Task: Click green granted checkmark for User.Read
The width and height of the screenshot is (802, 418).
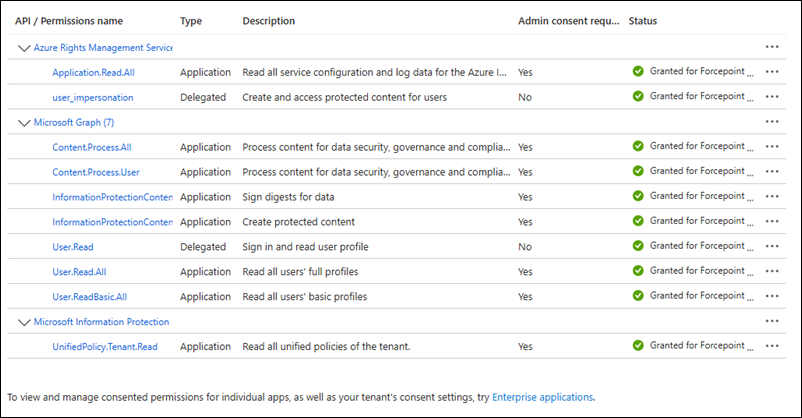Action: tap(638, 246)
